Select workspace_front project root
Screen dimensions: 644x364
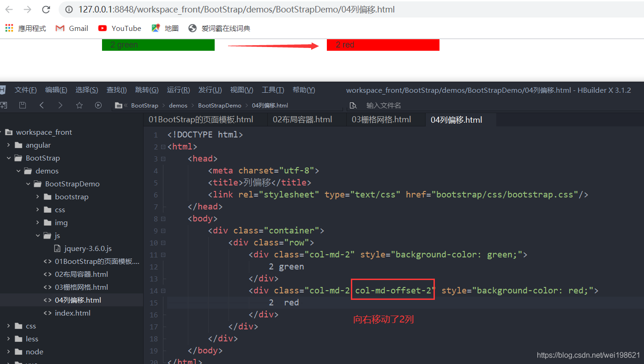(x=44, y=132)
